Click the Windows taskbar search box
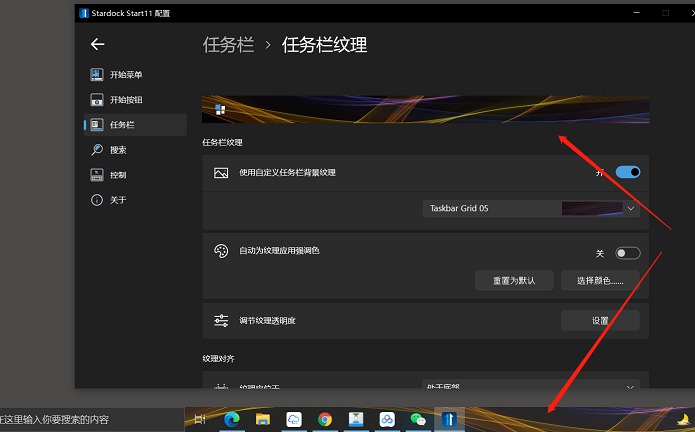Image resolution: width=695 pixels, height=432 pixels. [x=91, y=420]
